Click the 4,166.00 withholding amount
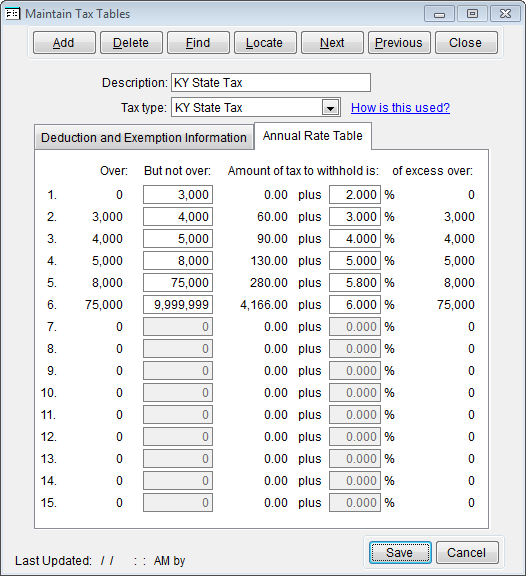526x576 pixels. coord(264,305)
